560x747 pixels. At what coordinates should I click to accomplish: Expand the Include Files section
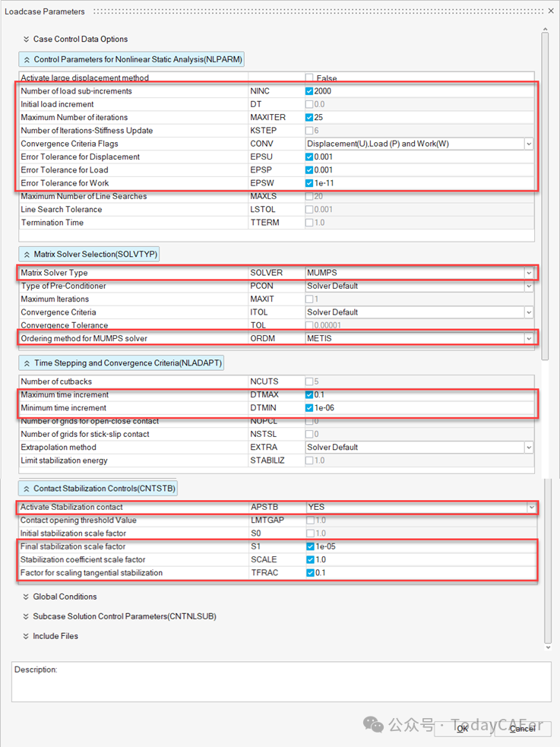click(x=50, y=637)
